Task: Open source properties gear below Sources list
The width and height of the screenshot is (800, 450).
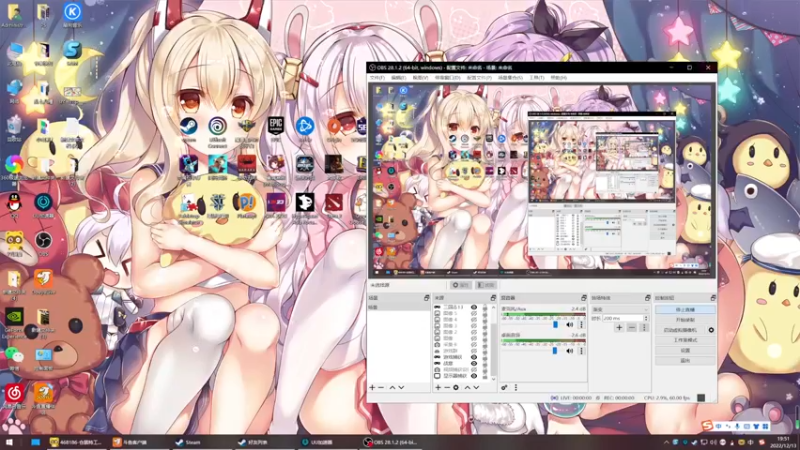Action: [x=456, y=388]
